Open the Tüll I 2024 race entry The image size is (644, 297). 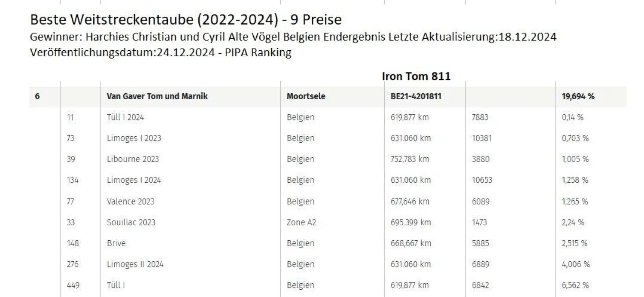[125, 117]
